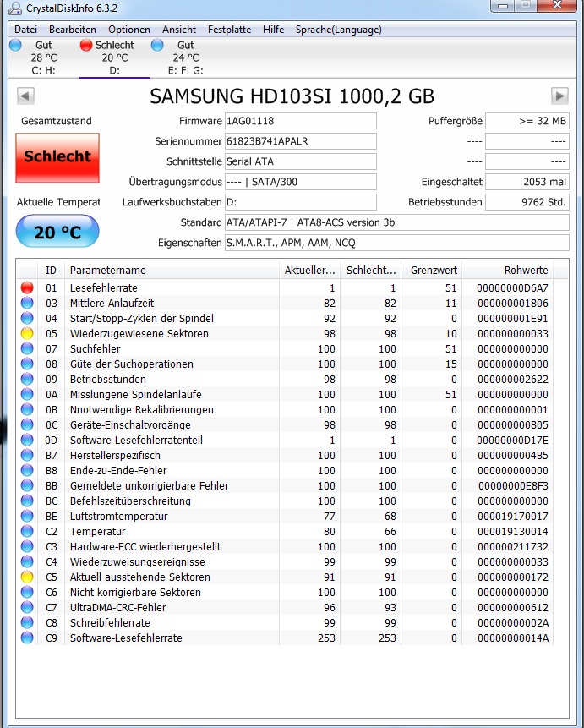Click blue status icon of C2 Temperatur row

coord(27,532)
